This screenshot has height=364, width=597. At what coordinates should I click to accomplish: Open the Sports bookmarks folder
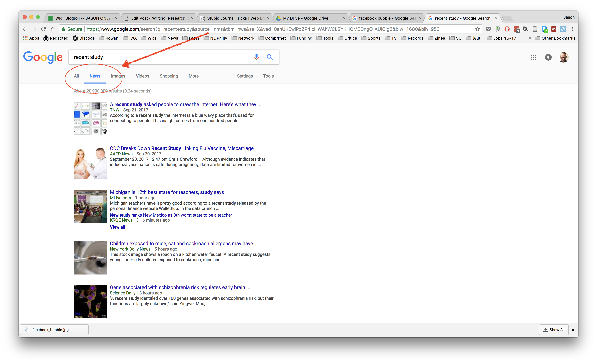pos(371,38)
